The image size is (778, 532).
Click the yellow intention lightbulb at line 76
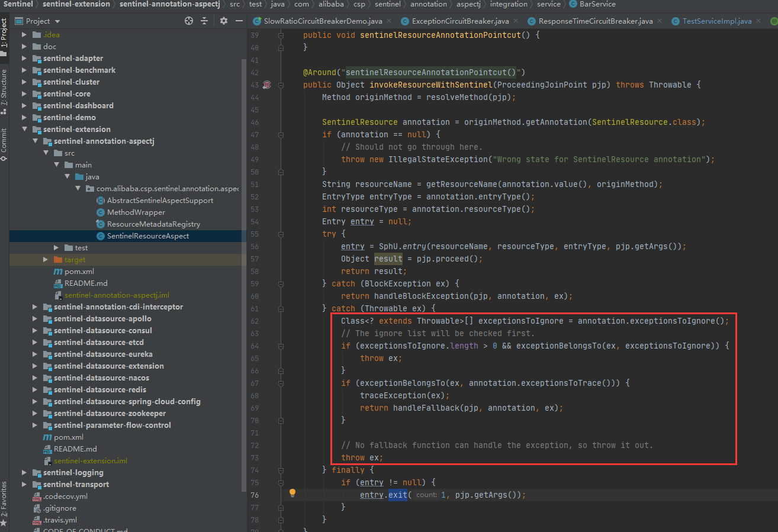292,492
